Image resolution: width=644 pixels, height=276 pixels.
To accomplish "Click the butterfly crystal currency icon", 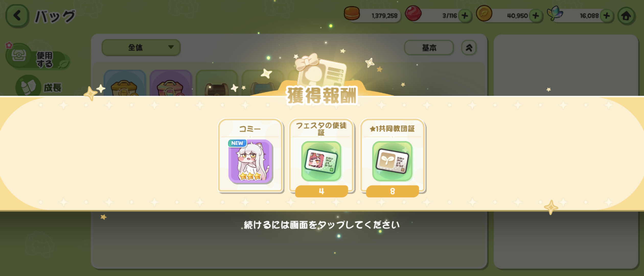I will 555,13.
